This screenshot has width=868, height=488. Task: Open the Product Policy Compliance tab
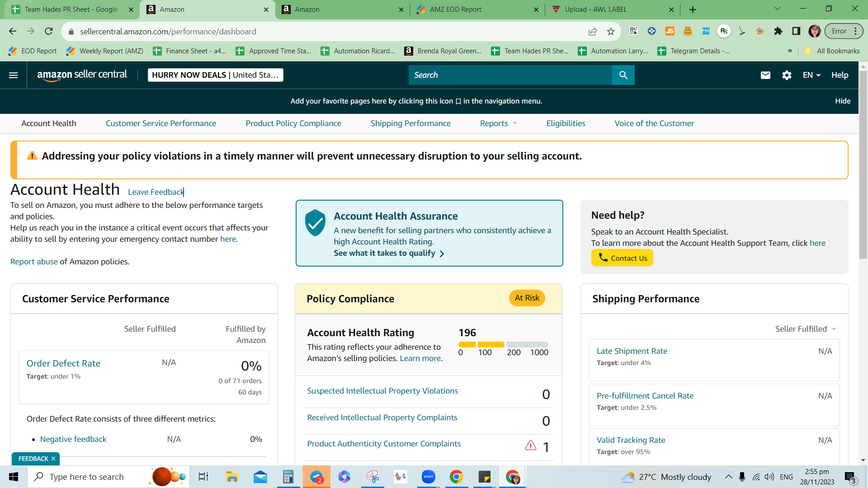(293, 123)
